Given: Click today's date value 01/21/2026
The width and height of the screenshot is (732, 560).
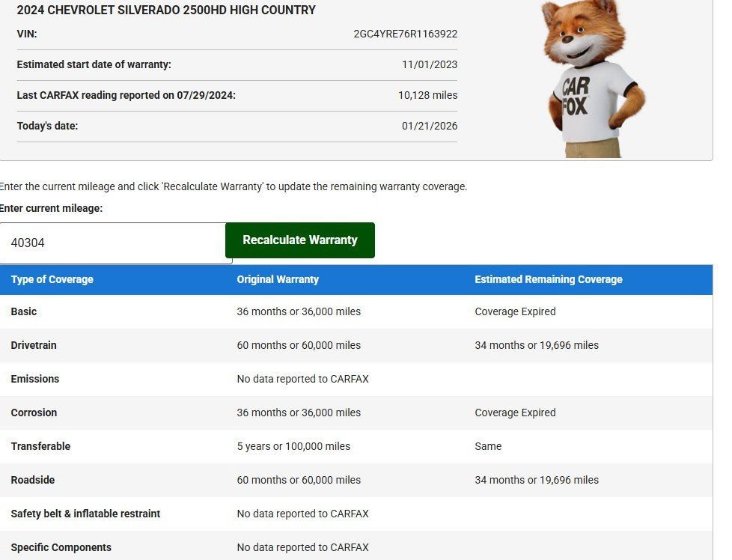Looking at the screenshot, I should [429, 126].
